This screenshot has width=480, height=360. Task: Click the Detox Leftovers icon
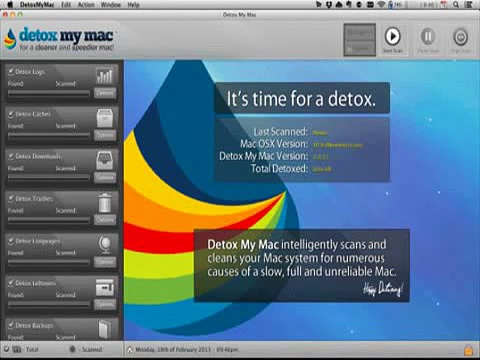(105, 287)
